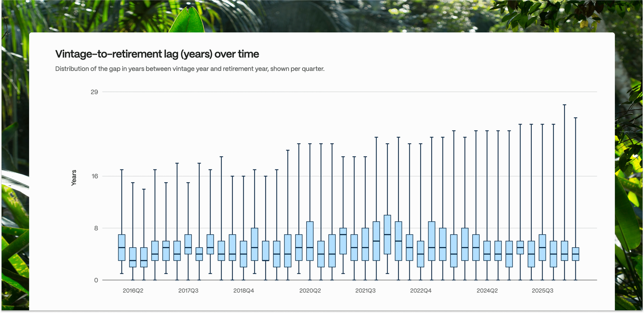Viewport: 644px width, 313px height.
Task: Click the 2020Q2 x-axis label
Action: [x=310, y=290]
